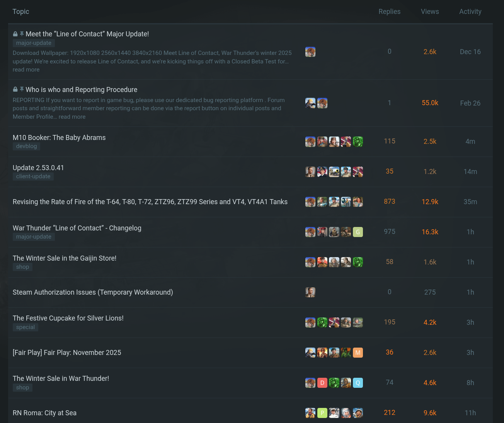Open the green avatar in the Festive Cupcake row
The height and width of the screenshot is (423, 504).
(322, 322)
